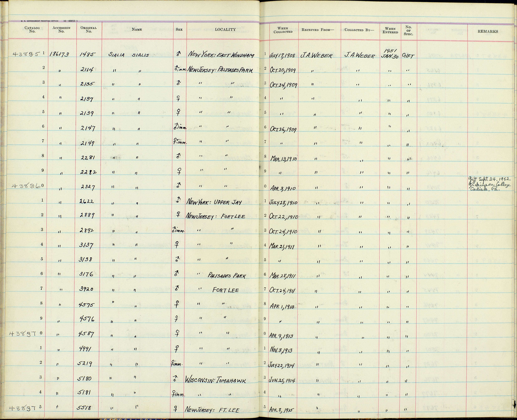This screenshot has height=420, width=517.
Task: Click collection date Oct. 24, 1909
Action: (x=283, y=85)
